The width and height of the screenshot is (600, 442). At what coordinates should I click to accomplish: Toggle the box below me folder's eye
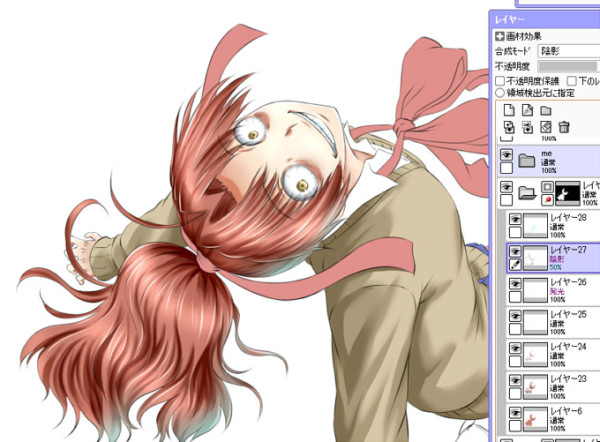pos(507,168)
